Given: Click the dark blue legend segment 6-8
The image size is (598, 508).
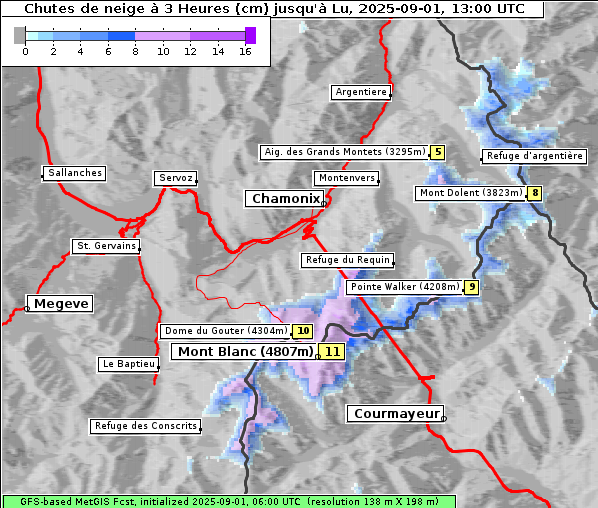Looking at the screenshot, I should click(122, 36).
